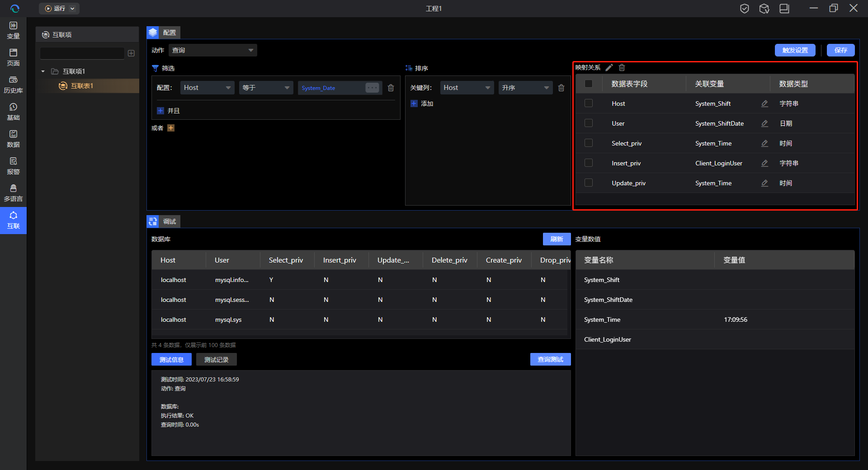This screenshot has height=470, width=868.
Task: Check the User mapping row
Action: [x=589, y=123]
